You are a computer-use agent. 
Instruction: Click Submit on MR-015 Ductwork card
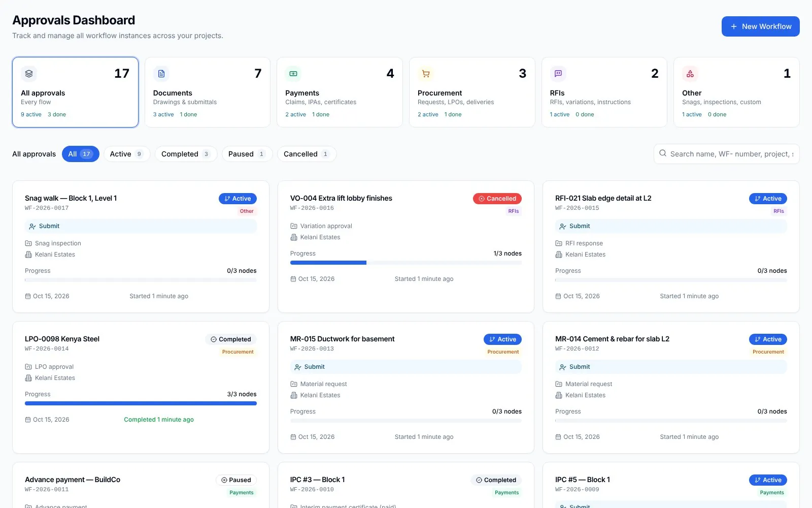coord(405,367)
